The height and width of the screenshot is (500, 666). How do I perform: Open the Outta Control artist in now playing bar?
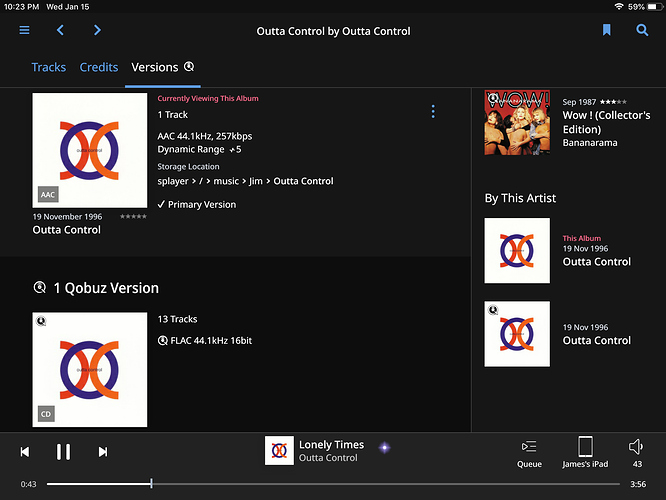(x=328, y=458)
